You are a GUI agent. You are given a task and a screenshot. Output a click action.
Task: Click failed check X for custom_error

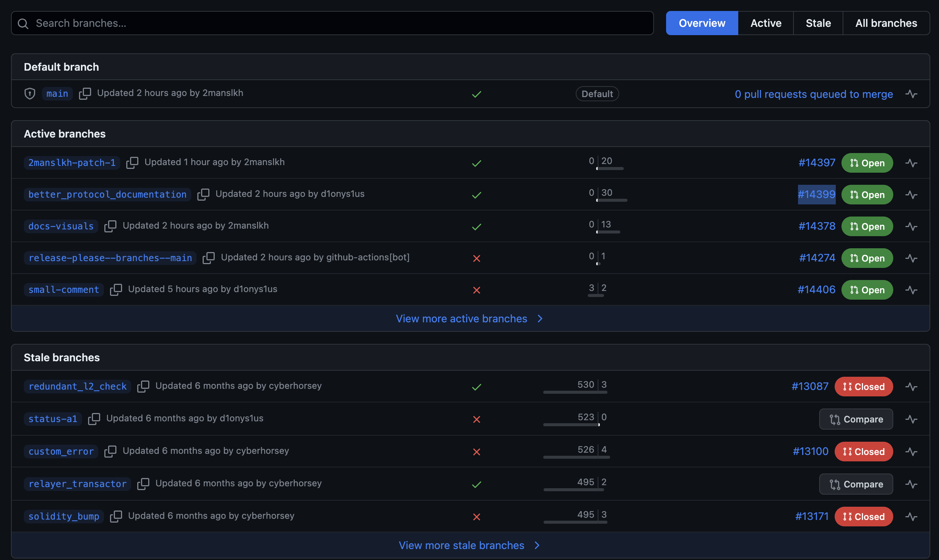click(x=476, y=452)
